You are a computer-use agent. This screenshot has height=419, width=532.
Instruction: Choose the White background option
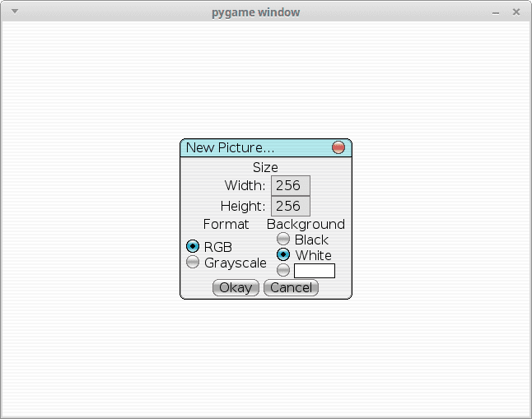click(283, 254)
